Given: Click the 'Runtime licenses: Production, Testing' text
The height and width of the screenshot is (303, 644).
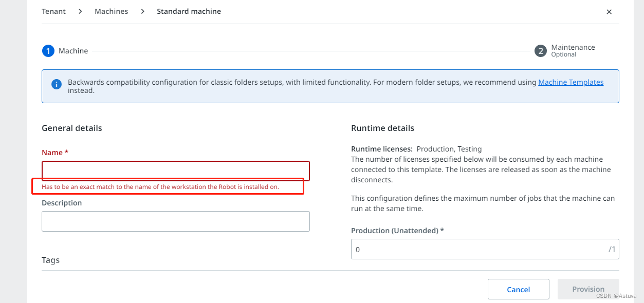Looking at the screenshot, I should coord(416,149).
